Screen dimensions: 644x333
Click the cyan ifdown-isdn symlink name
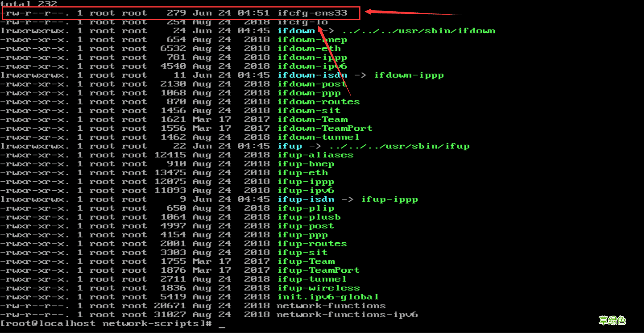pyautogui.click(x=312, y=75)
